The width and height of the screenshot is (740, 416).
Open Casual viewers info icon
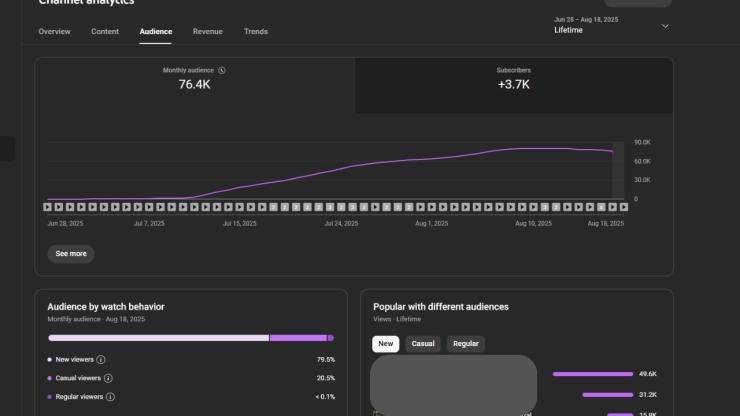pyautogui.click(x=108, y=378)
